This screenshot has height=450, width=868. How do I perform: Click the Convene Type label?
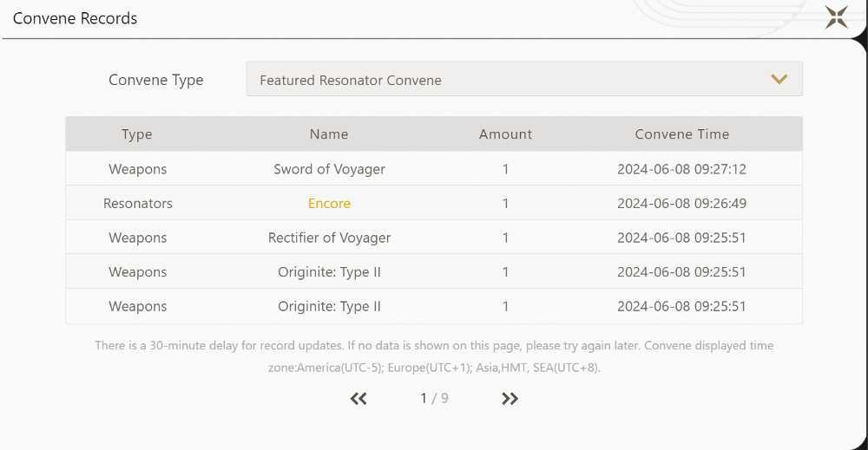coord(156,80)
